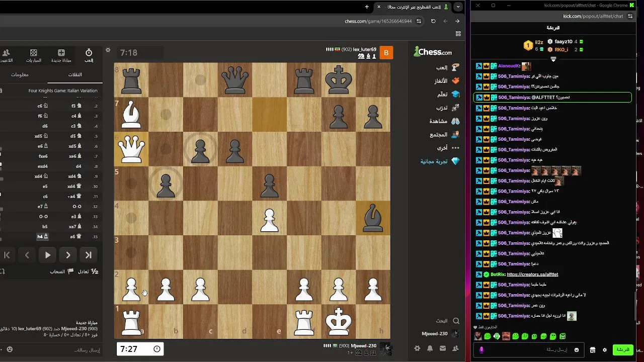644x362 pixels.
Task: Click the black king on g8
Action: point(339,80)
